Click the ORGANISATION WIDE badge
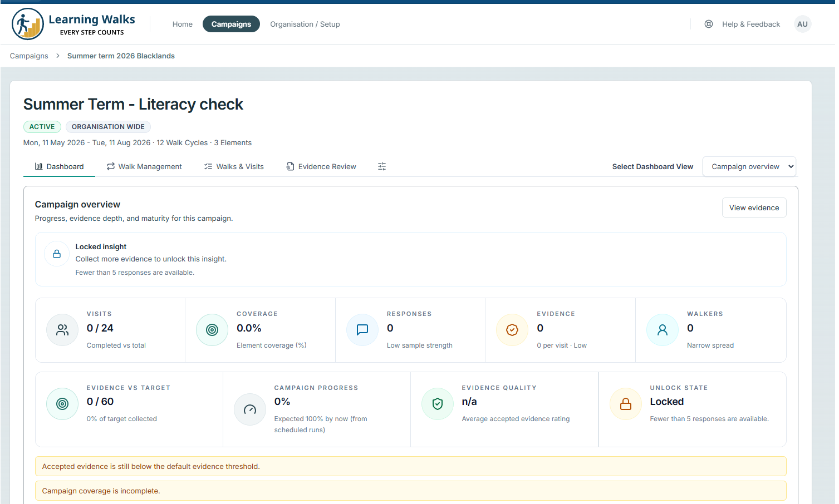This screenshot has width=839, height=504. pos(108,127)
